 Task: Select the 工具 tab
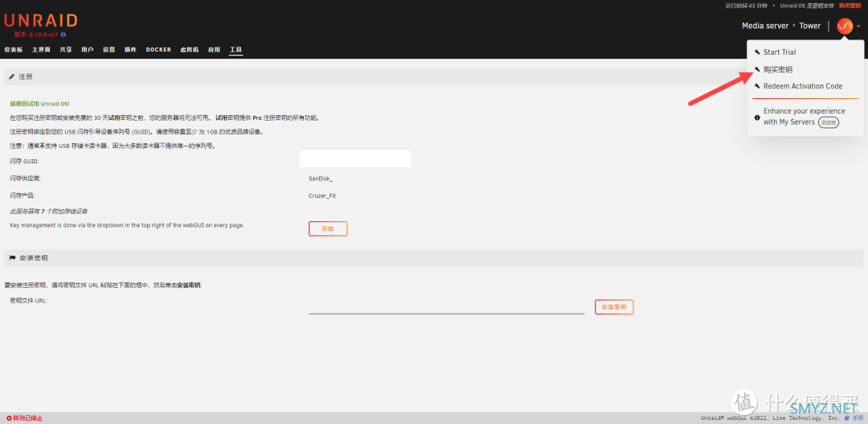click(x=235, y=49)
